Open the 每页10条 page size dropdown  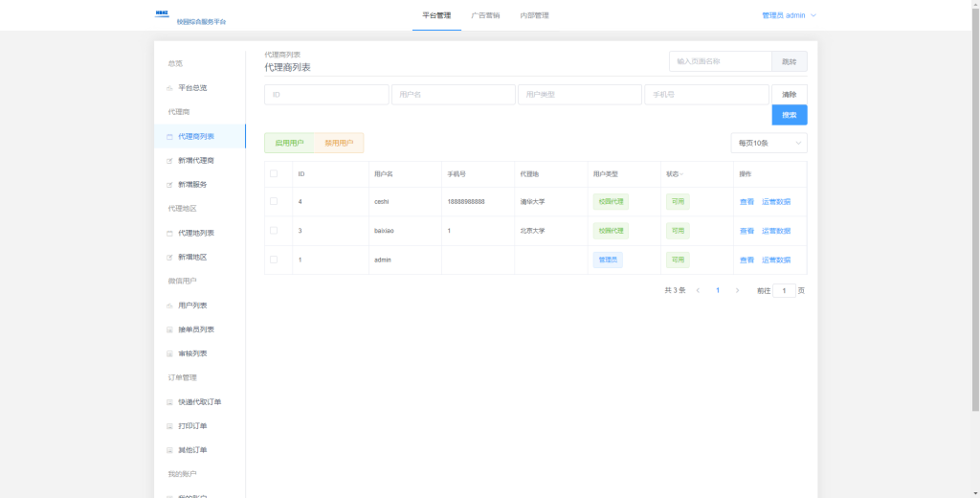[768, 143]
